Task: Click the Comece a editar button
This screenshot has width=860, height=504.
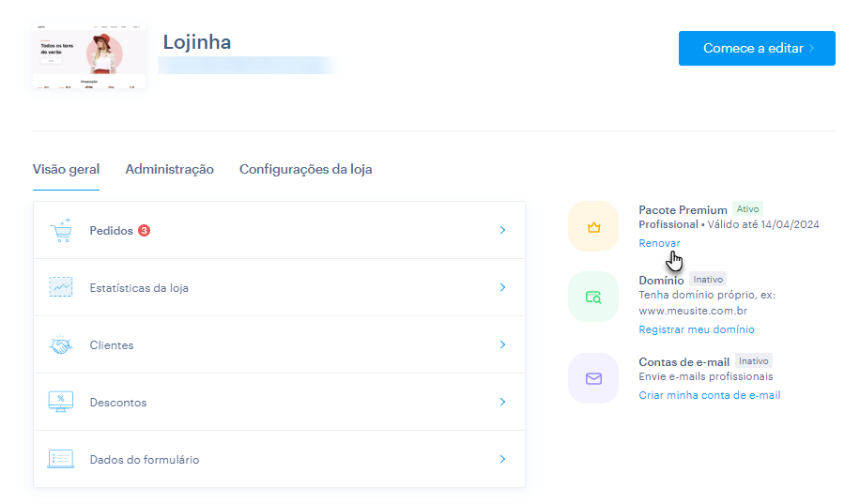Action: [757, 48]
